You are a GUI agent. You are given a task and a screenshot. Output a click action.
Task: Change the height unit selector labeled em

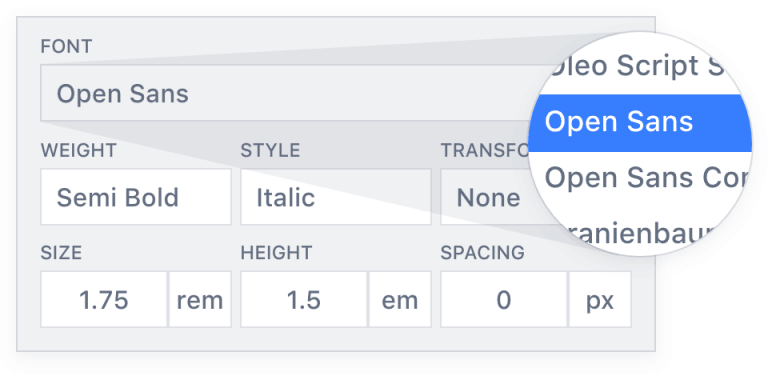pyautogui.click(x=400, y=299)
